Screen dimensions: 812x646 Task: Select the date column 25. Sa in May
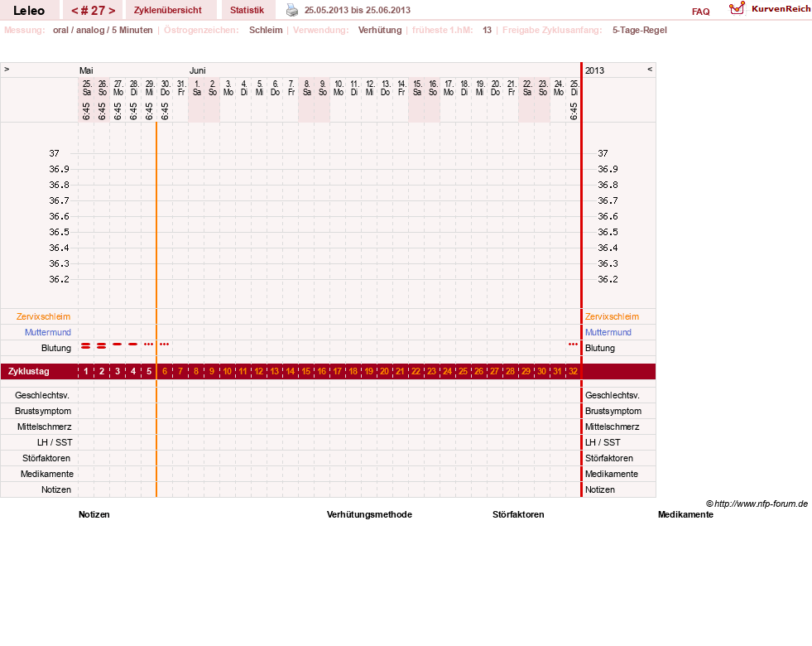(86, 88)
